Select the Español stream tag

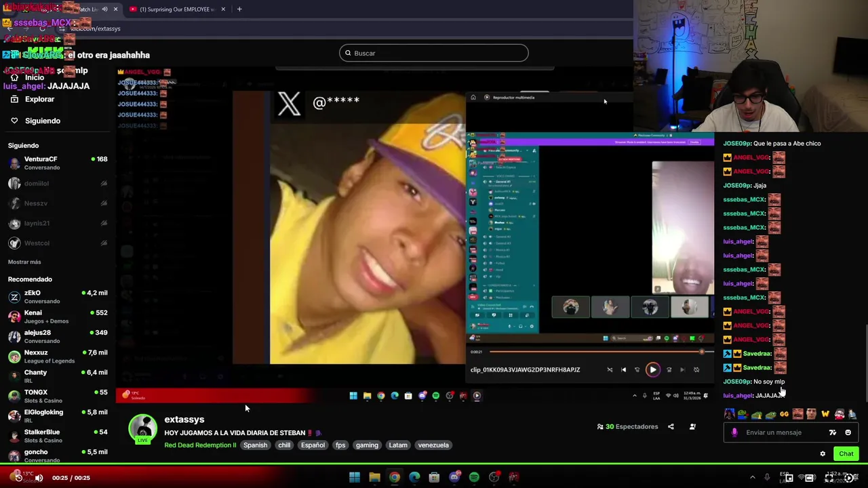pyautogui.click(x=313, y=445)
